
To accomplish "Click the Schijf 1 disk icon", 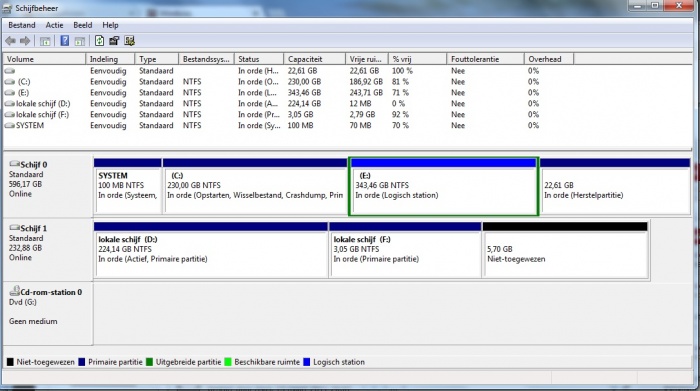I will (x=14, y=228).
